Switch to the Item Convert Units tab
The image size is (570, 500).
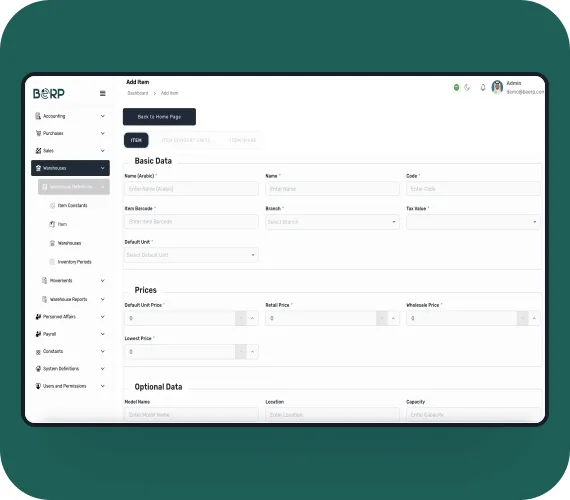[186, 140]
